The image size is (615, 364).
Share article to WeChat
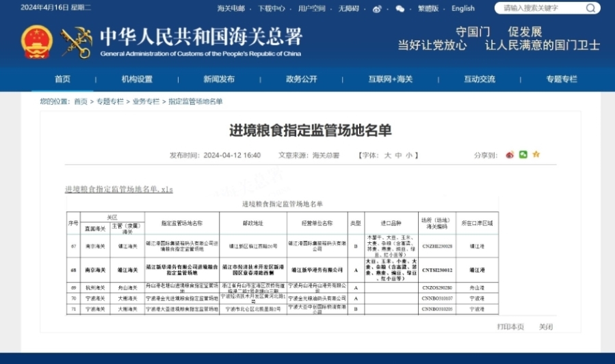click(x=523, y=155)
